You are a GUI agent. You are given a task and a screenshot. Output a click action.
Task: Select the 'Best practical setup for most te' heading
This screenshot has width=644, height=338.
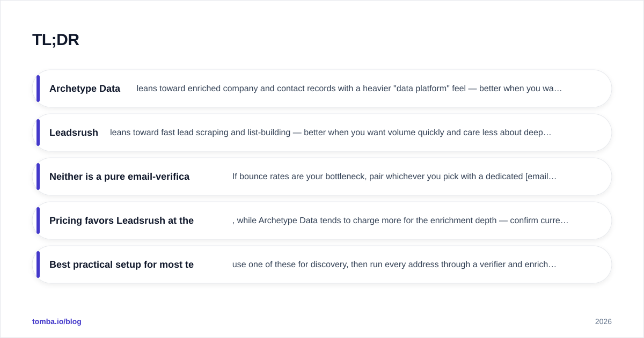pyautogui.click(x=121, y=264)
